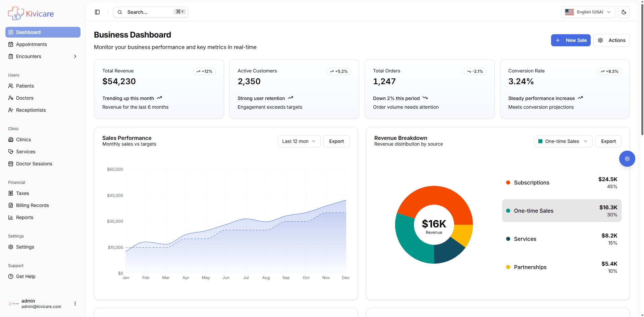Open the admin account three-dot menu
This screenshot has width=644, height=317.
click(75, 303)
